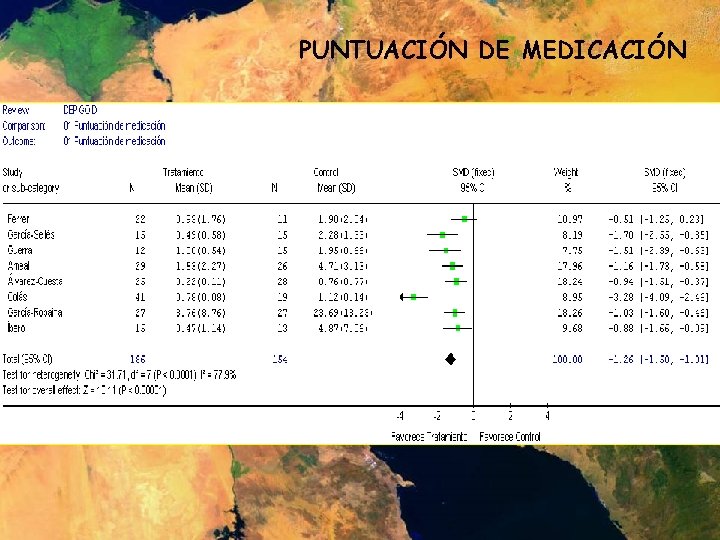Screen dimensions: 720x540
Task: Click the García-Robaina study name
Action: (x=35, y=313)
